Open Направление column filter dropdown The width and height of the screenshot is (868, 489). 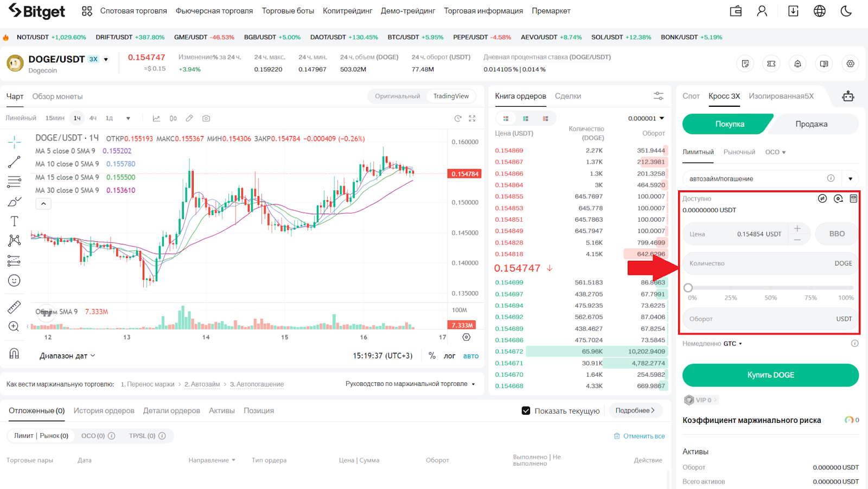click(x=212, y=460)
